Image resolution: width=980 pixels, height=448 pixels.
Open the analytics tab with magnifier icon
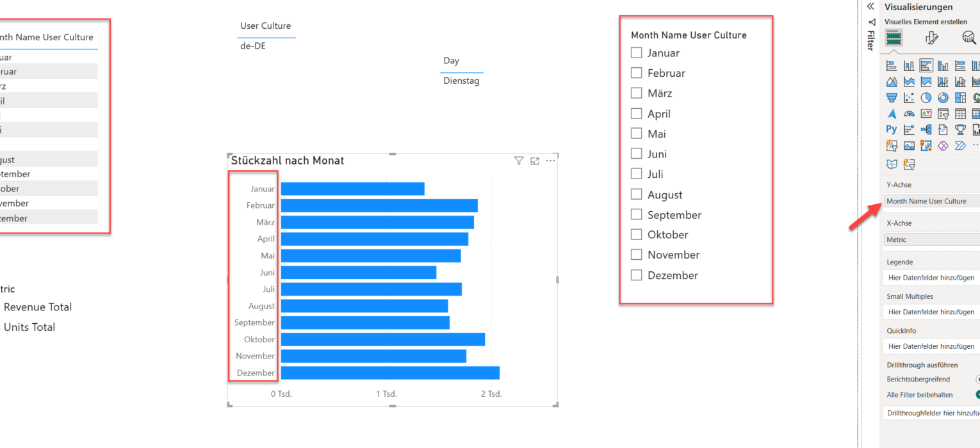[969, 38]
